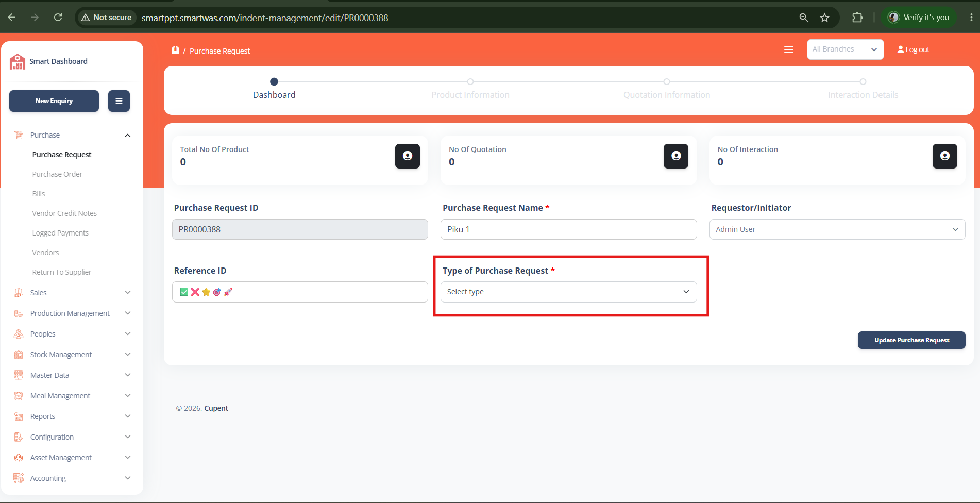The height and width of the screenshot is (503, 980).
Task: Click the Reports menu icon
Action: (19, 416)
